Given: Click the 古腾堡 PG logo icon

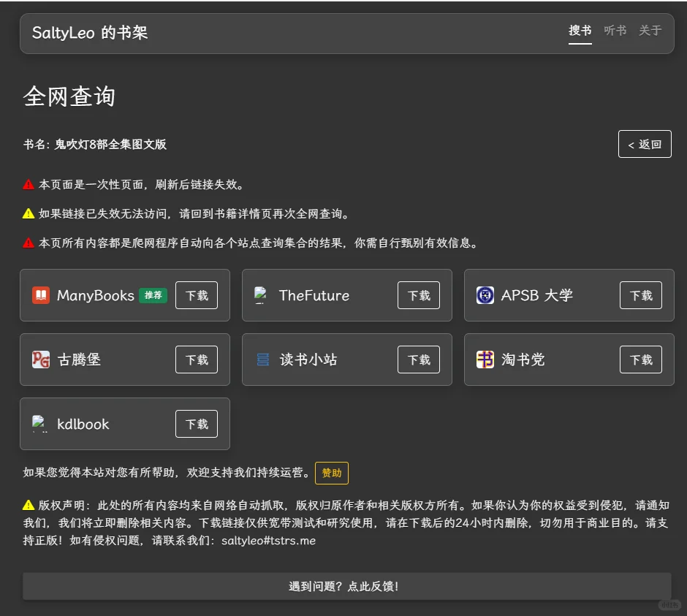Looking at the screenshot, I should tap(40, 360).
